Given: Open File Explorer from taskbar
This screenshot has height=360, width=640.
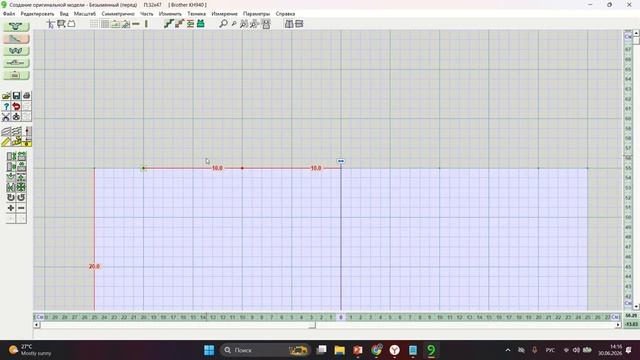Looking at the screenshot, I should click(340, 350).
